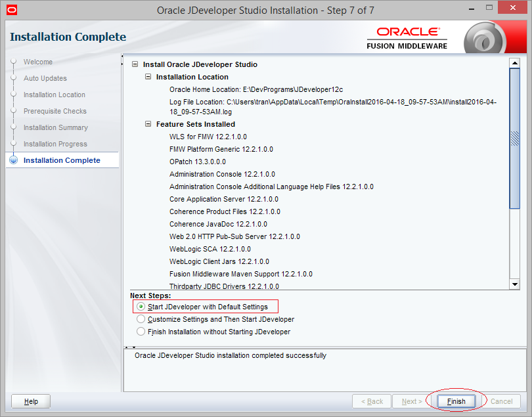This screenshot has height=417, width=532.
Task: Maximize the installer window
Action: click(x=489, y=8)
